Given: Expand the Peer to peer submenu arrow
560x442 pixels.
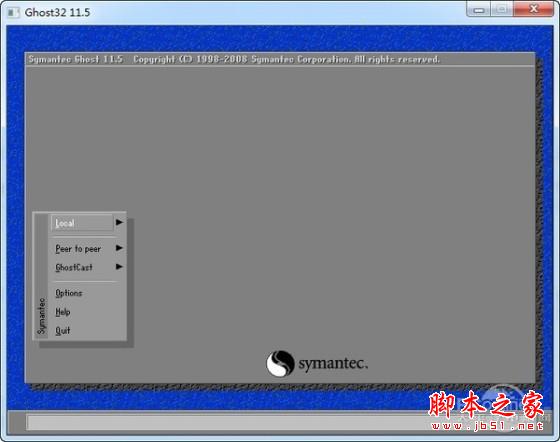Looking at the screenshot, I should [x=119, y=248].
